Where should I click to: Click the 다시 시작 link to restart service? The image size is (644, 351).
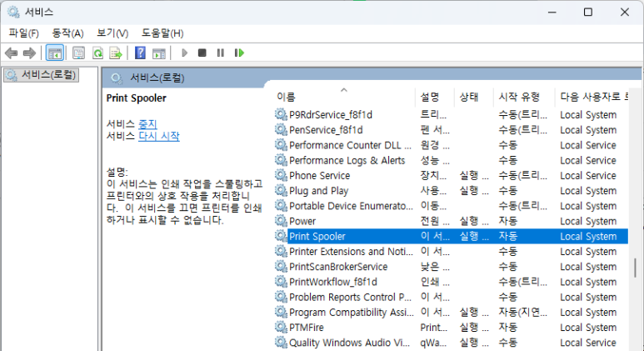158,136
